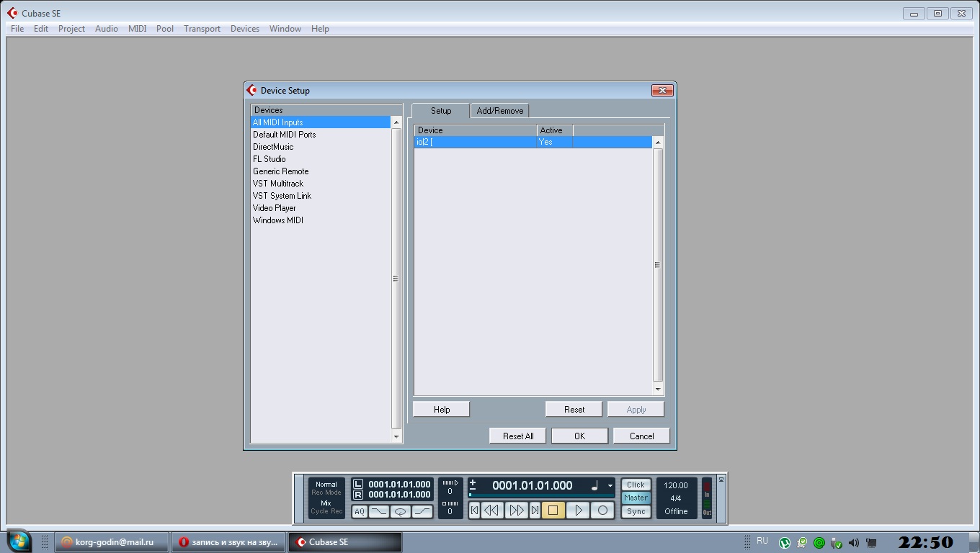The width and height of the screenshot is (980, 553).
Task: Switch to the Add/Remove tab
Action: tap(500, 111)
